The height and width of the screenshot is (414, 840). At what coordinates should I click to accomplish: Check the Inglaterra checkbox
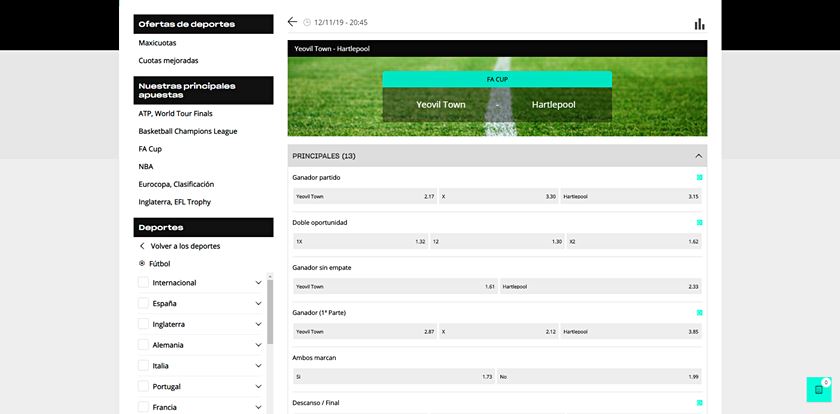(143, 324)
